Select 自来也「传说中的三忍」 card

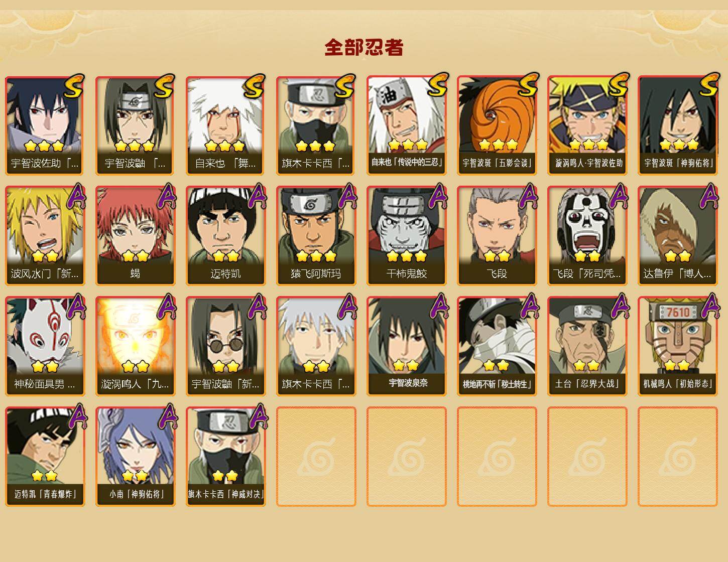407,125
